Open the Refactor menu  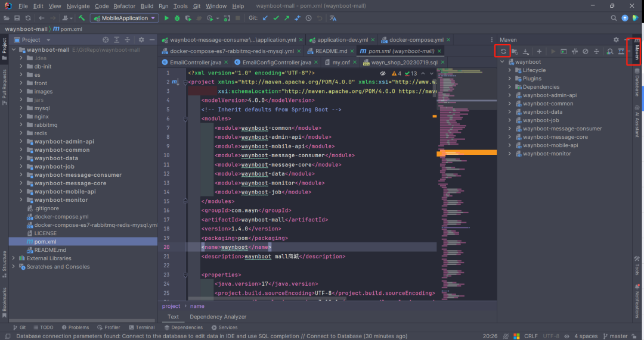(x=125, y=6)
